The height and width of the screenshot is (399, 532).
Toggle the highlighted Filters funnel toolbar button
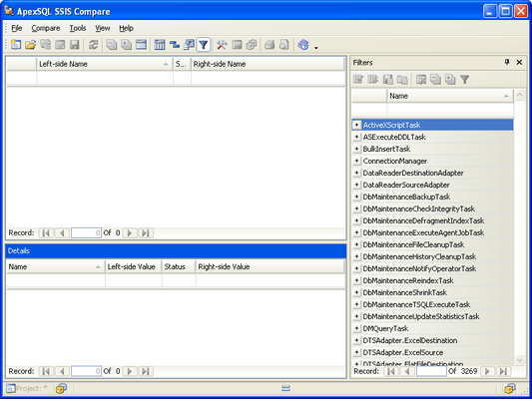(x=204, y=45)
